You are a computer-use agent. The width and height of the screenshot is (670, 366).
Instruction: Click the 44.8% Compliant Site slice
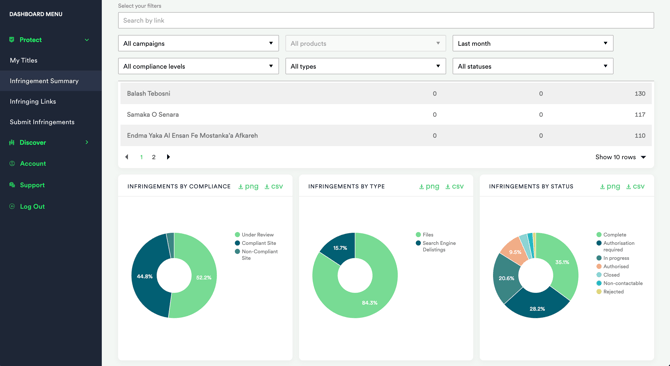coord(144,276)
